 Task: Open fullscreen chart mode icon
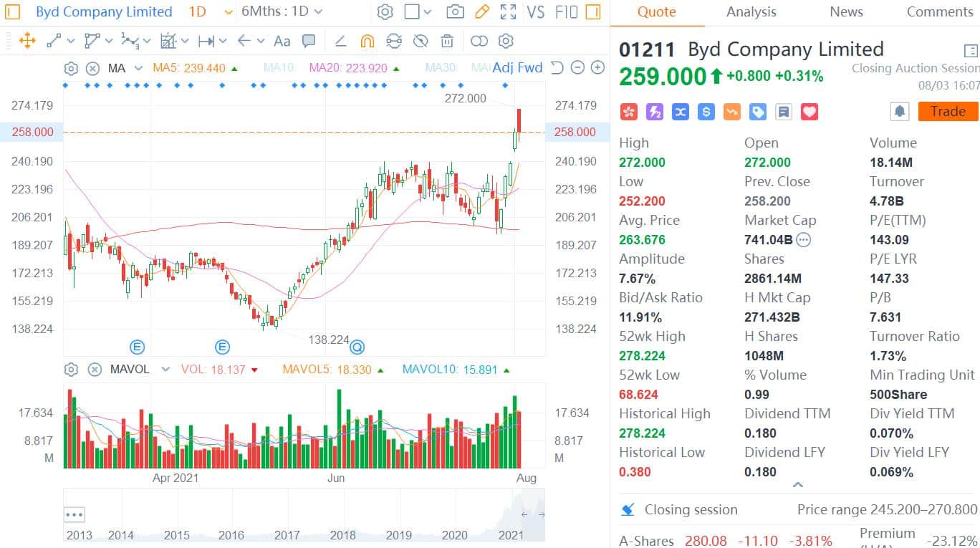(x=507, y=11)
